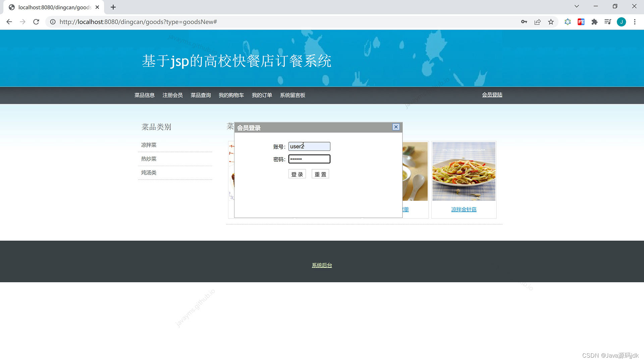The height and width of the screenshot is (362, 644).
Task: Bookmark this page with star icon
Action: [x=551, y=22]
